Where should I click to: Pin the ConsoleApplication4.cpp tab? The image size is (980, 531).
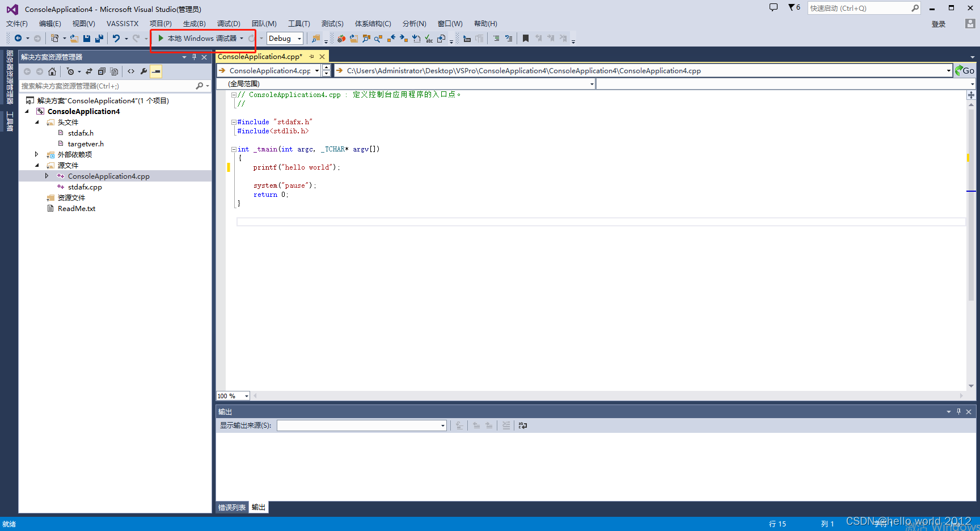tap(312, 57)
